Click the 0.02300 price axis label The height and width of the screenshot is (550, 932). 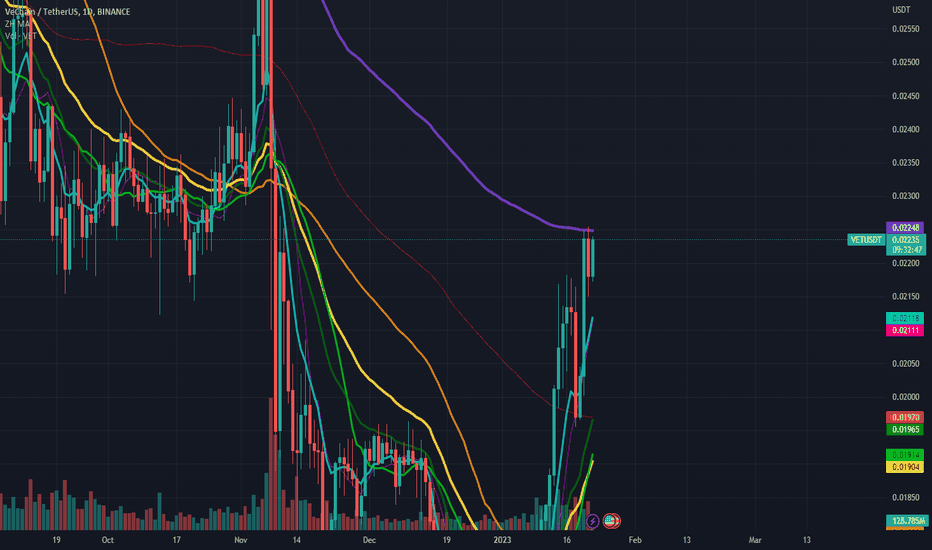(x=905, y=196)
